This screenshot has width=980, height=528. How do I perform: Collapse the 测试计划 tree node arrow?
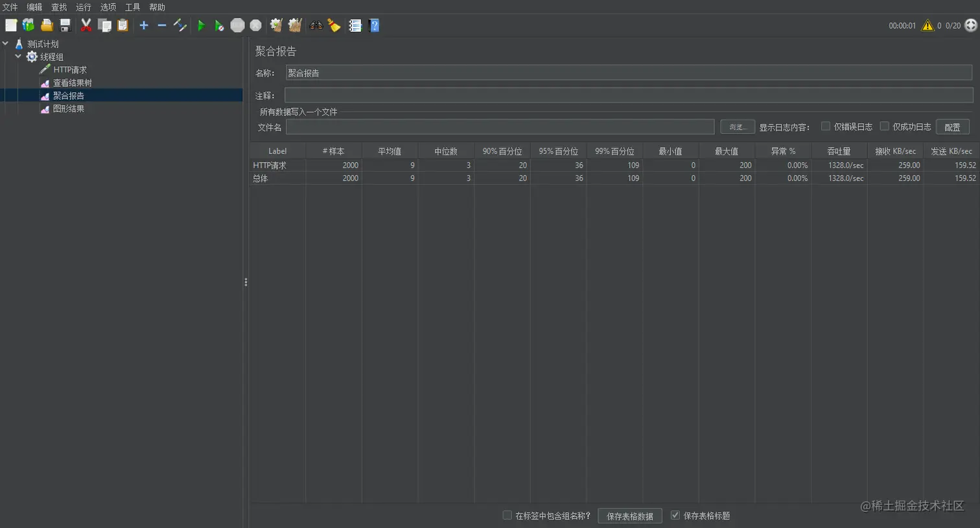pos(6,43)
